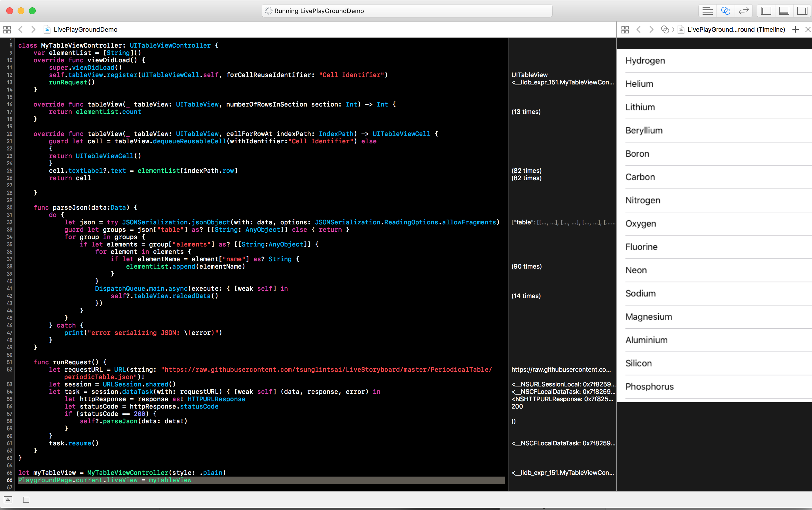Screen dimensions: 812x510
Task: Toggle the right utilities inspector panel
Action: point(802,11)
